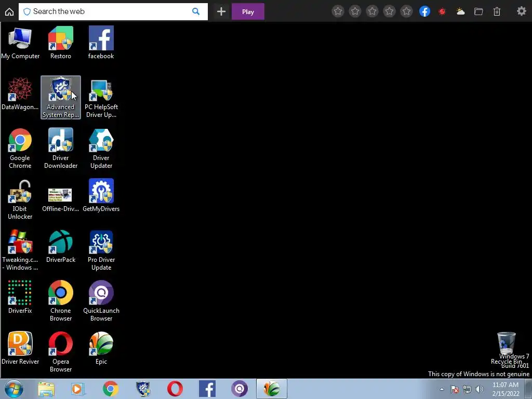
Task: Click the purple Play button
Action: pos(248,11)
